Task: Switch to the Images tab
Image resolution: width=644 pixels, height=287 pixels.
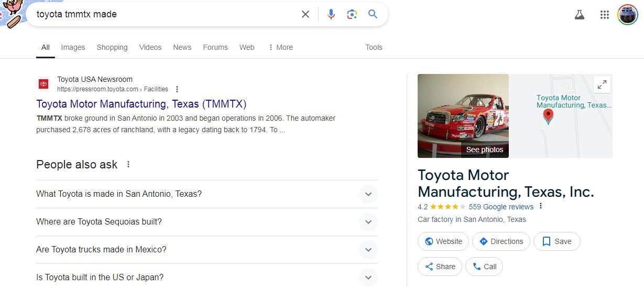Action: (73, 47)
